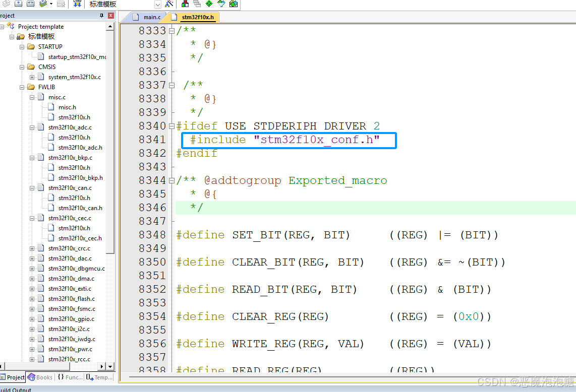The image size is (576, 392).
Task: Select stm32f10x_flash.c in project tree
Action: (72, 299)
